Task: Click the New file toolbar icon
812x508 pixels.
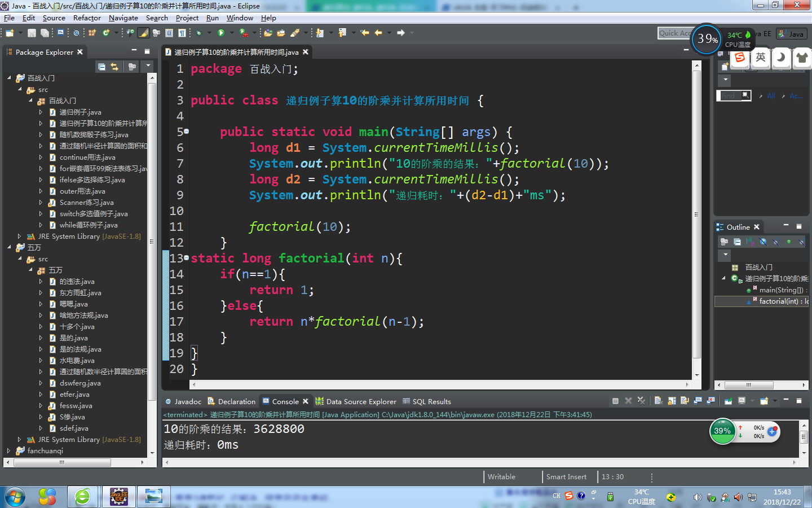Action: (10, 33)
